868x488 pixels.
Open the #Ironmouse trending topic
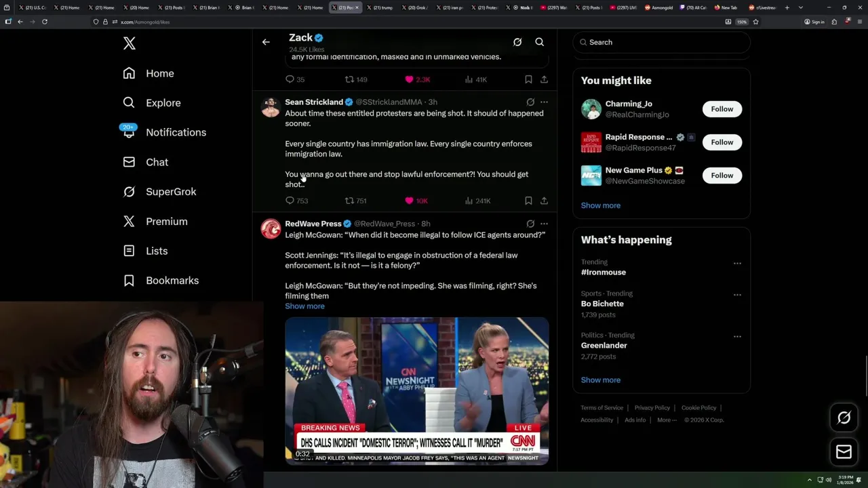pyautogui.click(x=604, y=272)
